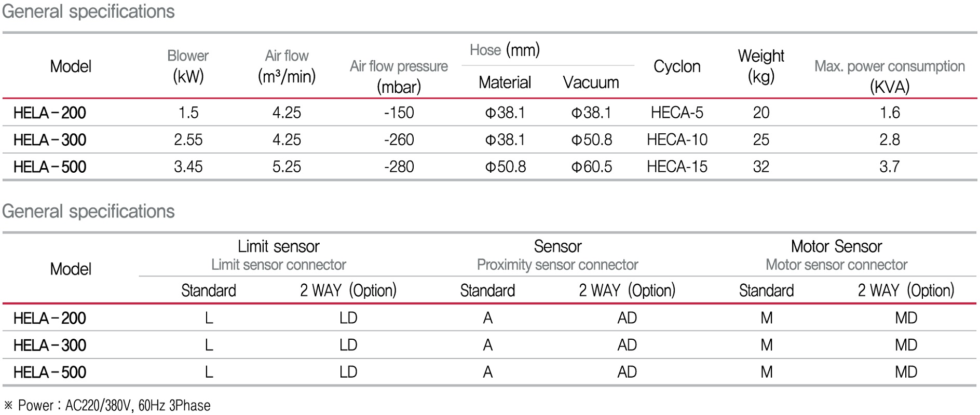Select the Proximity sensor connector subtitle
980x415 pixels.
[557, 265]
